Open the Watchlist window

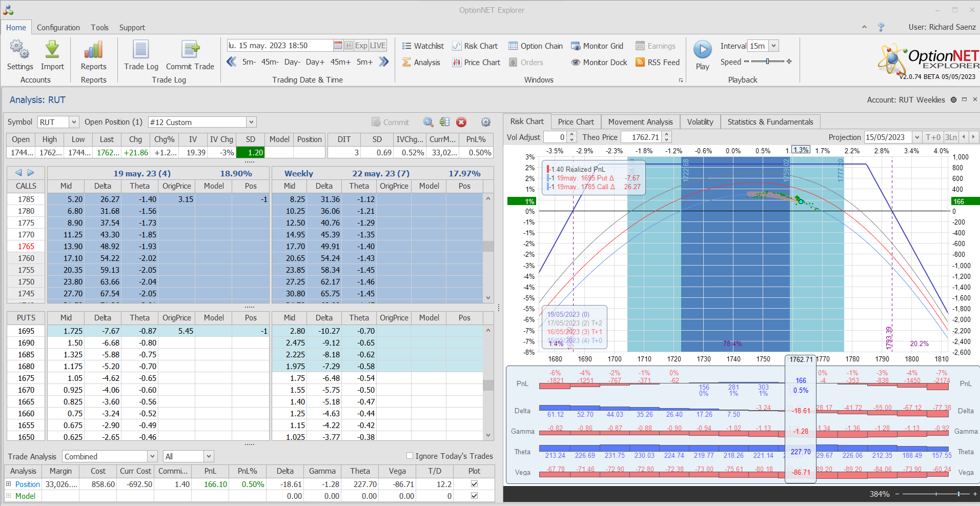click(423, 46)
